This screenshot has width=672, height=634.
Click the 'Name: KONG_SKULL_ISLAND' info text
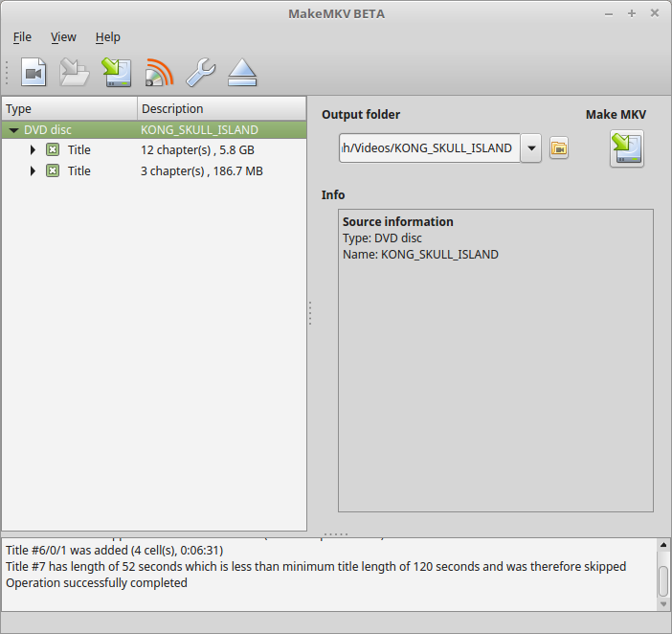coord(420,255)
